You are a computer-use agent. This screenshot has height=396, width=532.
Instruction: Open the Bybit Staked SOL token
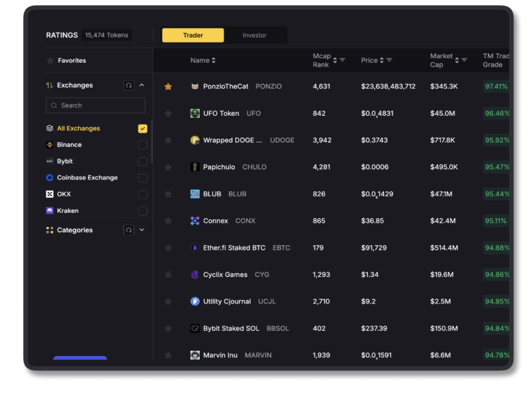pos(231,329)
